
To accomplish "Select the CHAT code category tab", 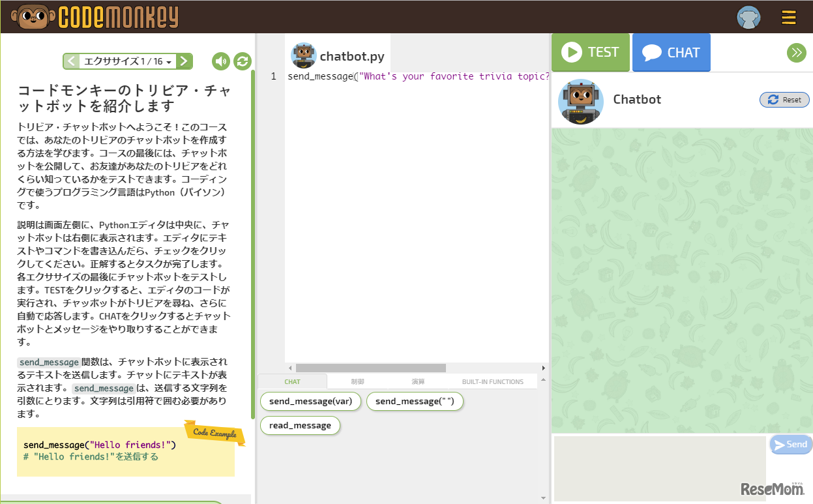I will click(x=293, y=381).
